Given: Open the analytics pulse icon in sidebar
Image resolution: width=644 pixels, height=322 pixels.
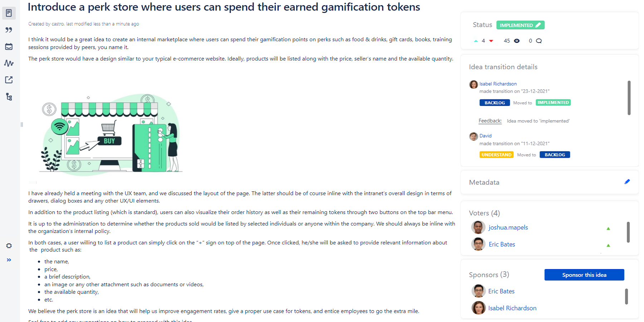Looking at the screenshot, I should coord(9,63).
